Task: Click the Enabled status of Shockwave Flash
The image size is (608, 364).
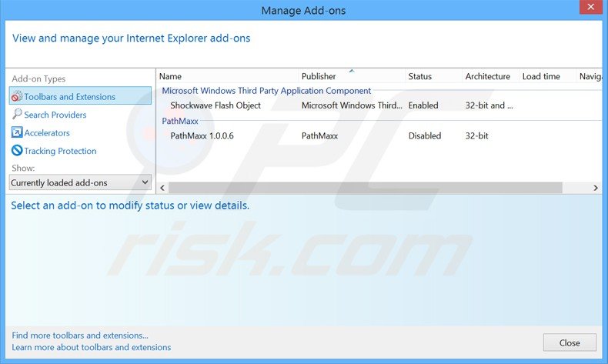Action: [423, 105]
